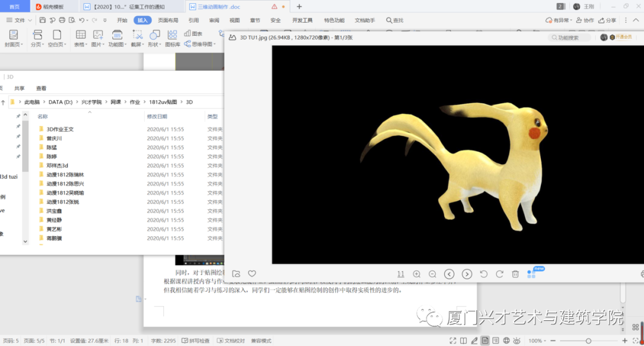Go to next image in viewer

467,274
